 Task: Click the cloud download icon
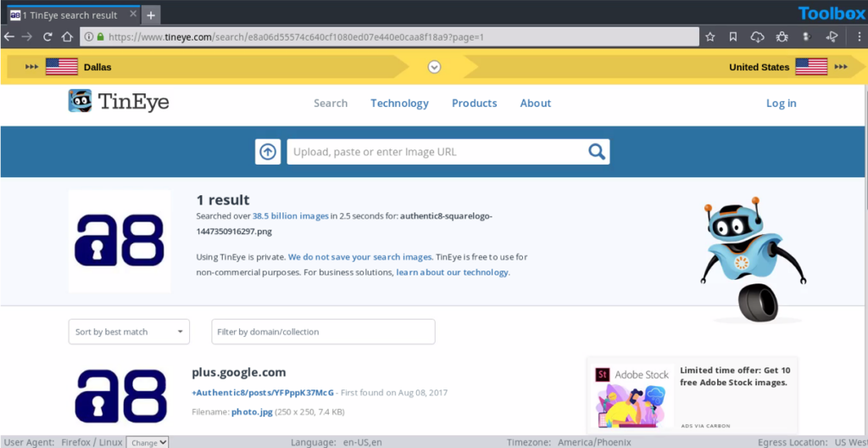pyautogui.click(x=757, y=37)
